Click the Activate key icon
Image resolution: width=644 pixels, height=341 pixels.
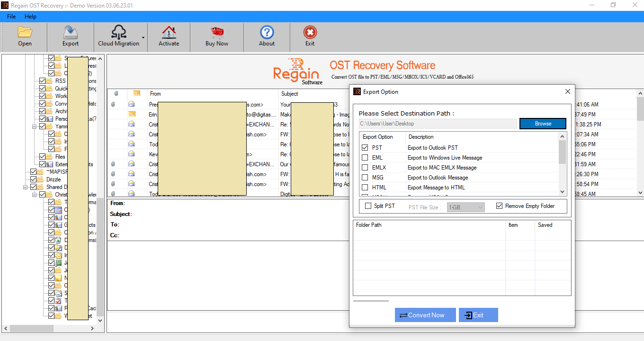[x=169, y=36]
